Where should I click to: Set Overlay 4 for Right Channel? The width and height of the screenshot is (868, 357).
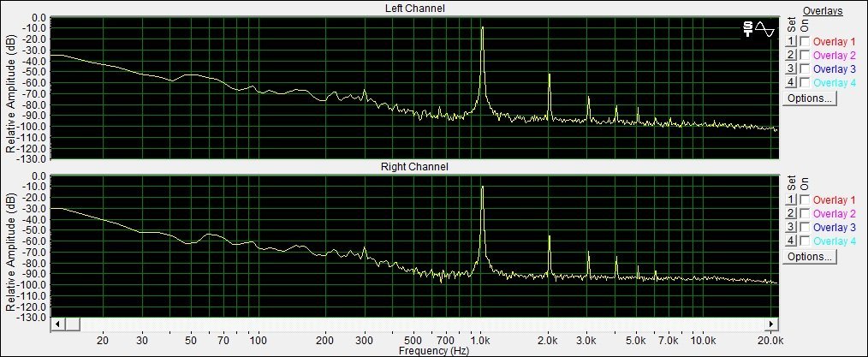point(791,241)
